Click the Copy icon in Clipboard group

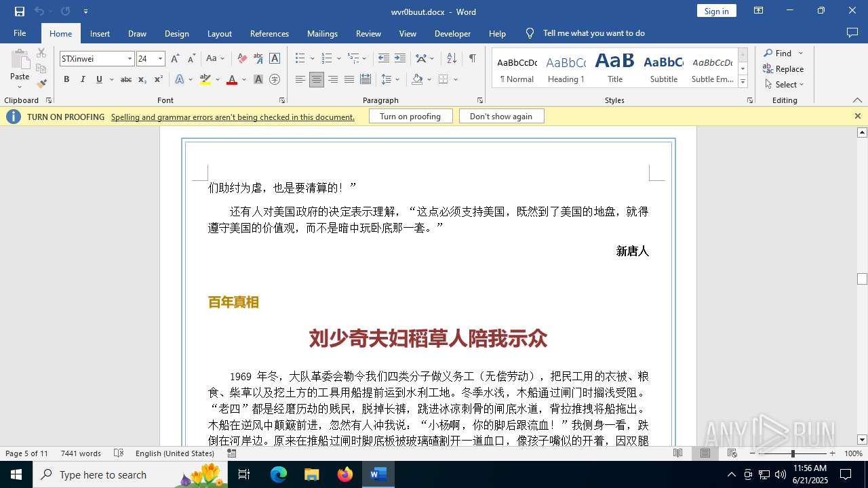(41, 68)
